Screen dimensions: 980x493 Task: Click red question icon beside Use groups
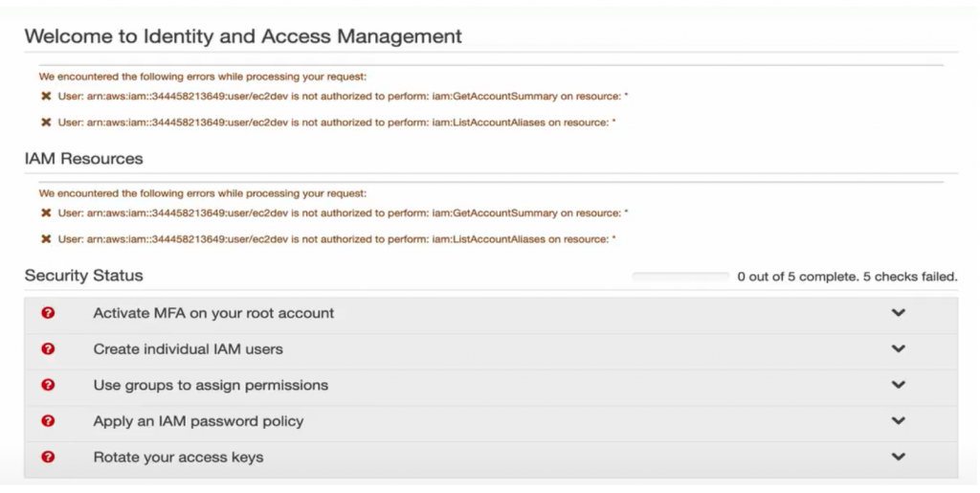pos(48,385)
